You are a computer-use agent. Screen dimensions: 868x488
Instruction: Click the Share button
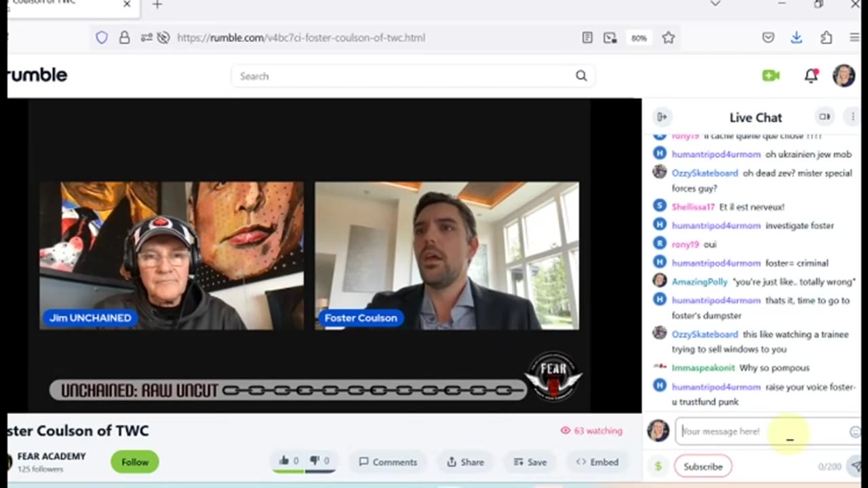point(465,462)
